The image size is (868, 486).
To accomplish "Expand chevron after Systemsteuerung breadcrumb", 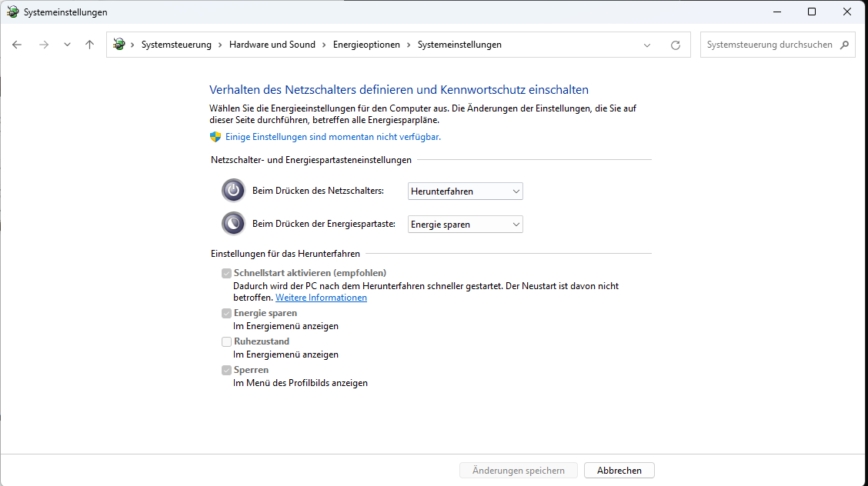I will pyautogui.click(x=220, y=45).
